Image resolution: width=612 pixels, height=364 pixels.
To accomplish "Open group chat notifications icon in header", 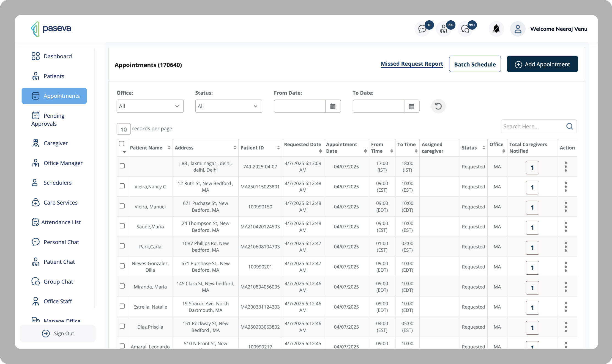I will pos(465,29).
